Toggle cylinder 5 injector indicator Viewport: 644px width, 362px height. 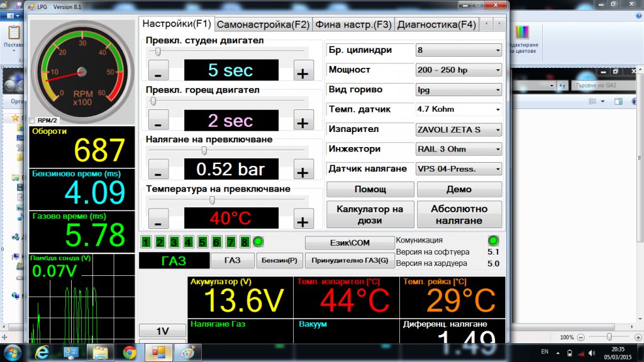pos(203,242)
